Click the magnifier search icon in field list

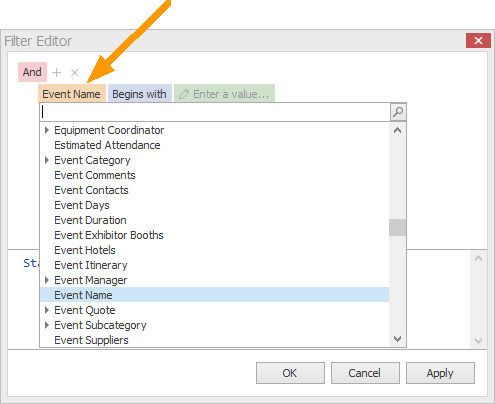(398, 112)
